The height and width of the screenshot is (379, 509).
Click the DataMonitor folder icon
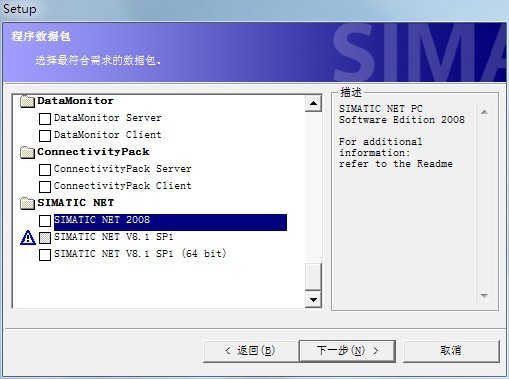coord(27,101)
